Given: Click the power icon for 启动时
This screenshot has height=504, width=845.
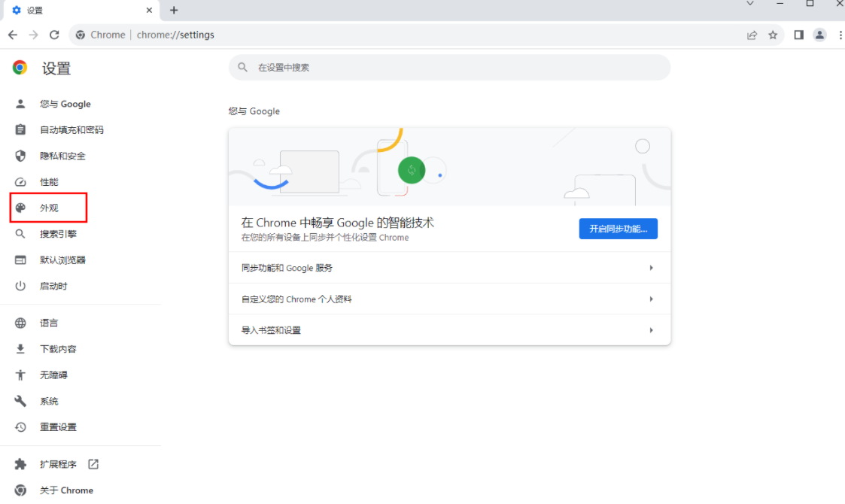Looking at the screenshot, I should [x=20, y=287].
